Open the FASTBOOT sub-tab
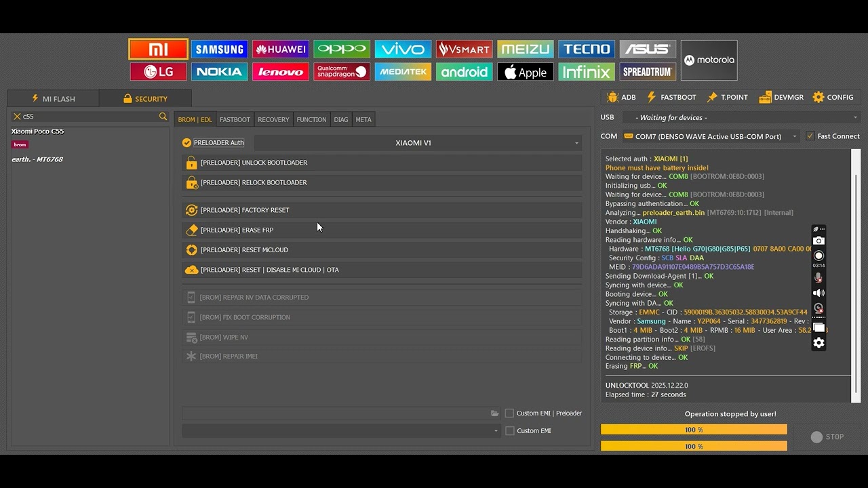 coord(235,119)
